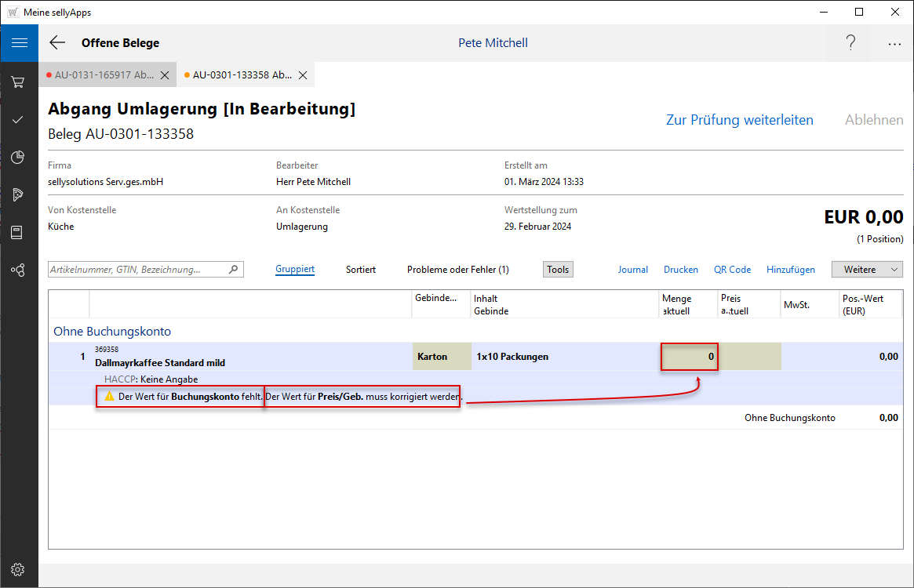This screenshot has height=588, width=914.
Task: Open settings gear in sidebar
Action: pyautogui.click(x=18, y=569)
